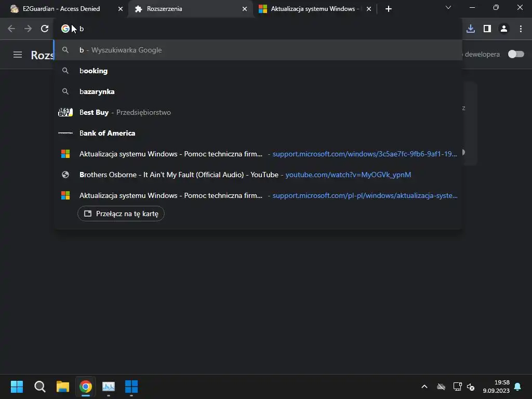The image size is (532, 399).
Task: Close the Rozszerzenia tab
Action: click(x=245, y=9)
